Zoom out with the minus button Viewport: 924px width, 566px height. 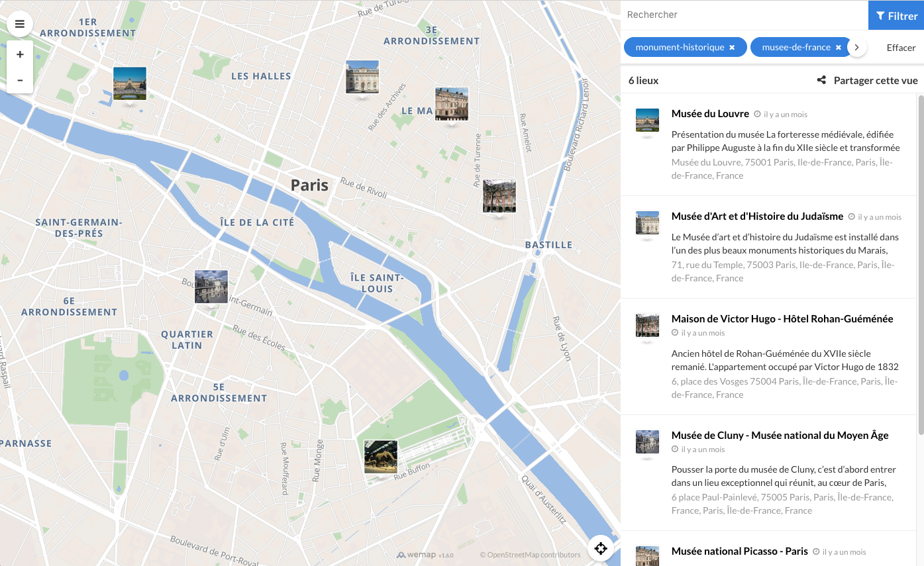[20, 80]
